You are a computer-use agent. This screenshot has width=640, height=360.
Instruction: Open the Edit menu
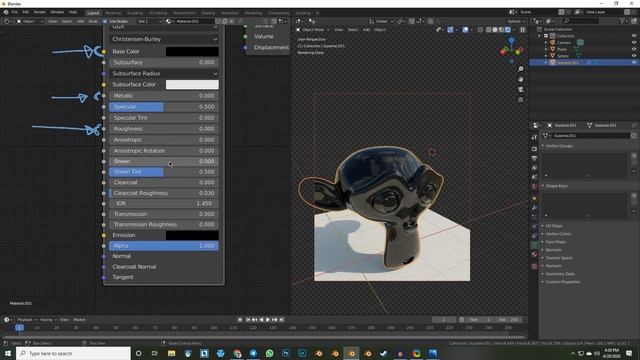(26, 12)
